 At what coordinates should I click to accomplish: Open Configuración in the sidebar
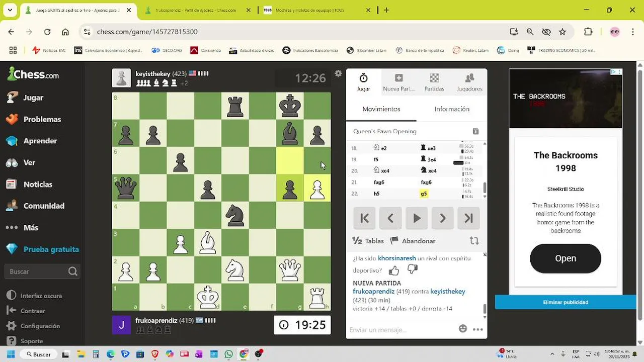(33, 326)
